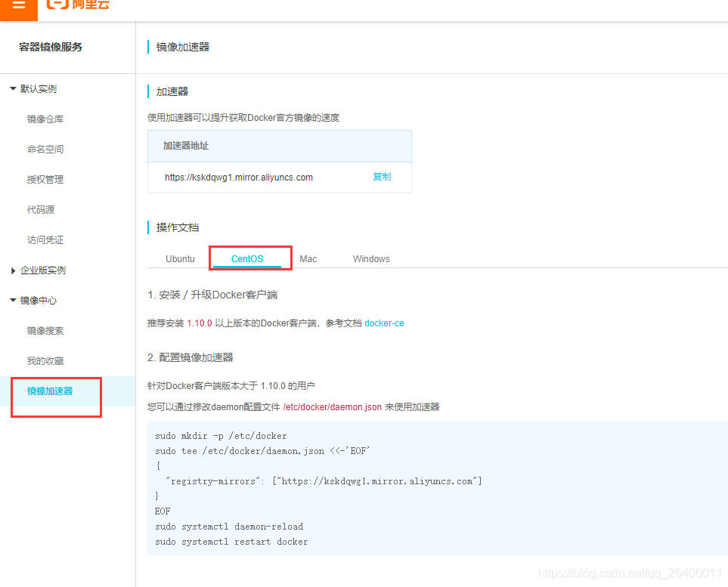Viewport: 728px width, 587px height.
Task: Open 访问凭证 in the sidebar
Action: coord(45,240)
